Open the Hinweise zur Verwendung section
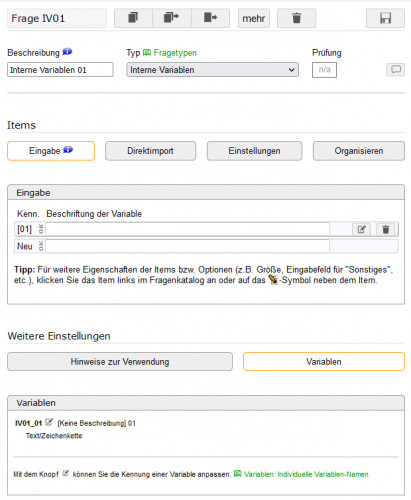Image resolution: width=411 pixels, height=500 pixels. tap(120, 362)
